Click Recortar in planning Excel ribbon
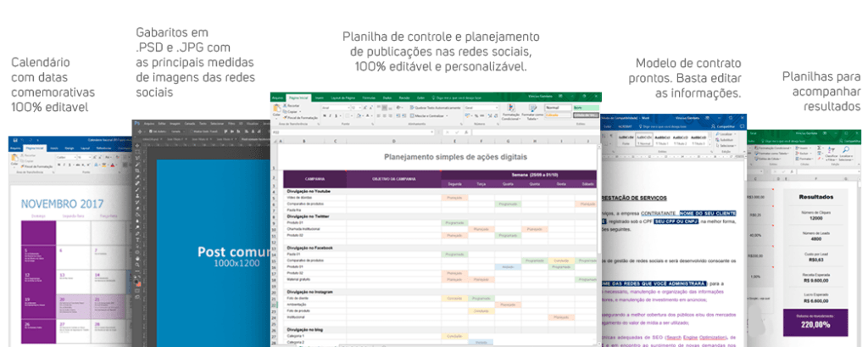Image resolution: width=868 pixels, height=347 pixels. coord(291,106)
